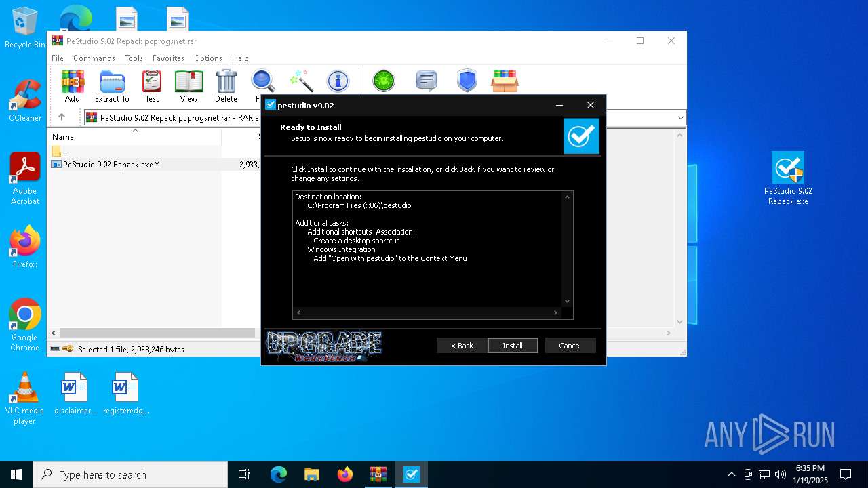Expand the WinRAR address path dropdown
The width and height of the screenshot is (868, 488).
click(680, 117)
